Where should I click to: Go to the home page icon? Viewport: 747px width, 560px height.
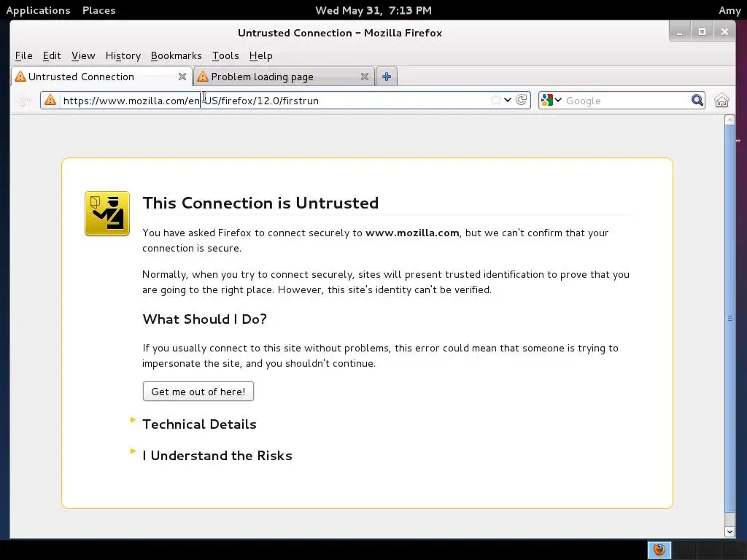pyautogui.click(x=721, y=101)
